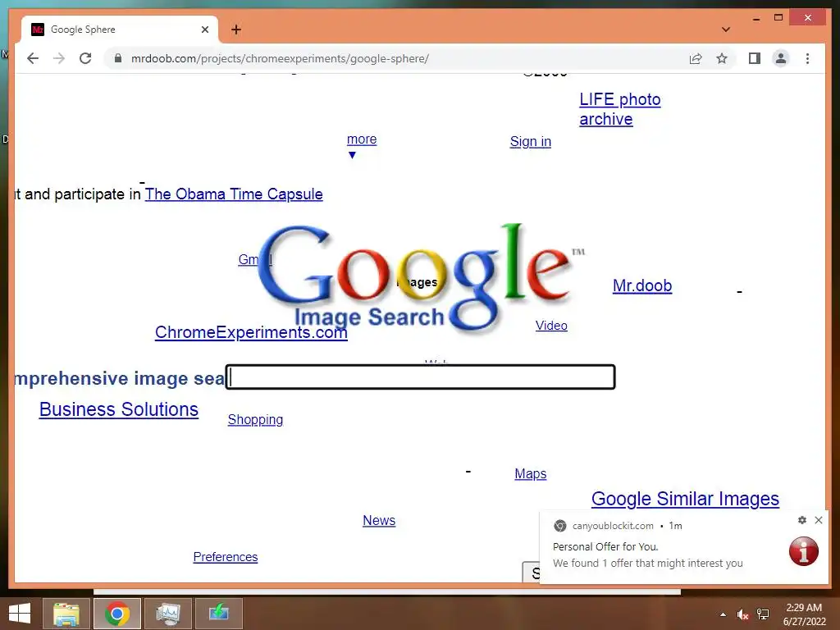Click the Sign in link
840x630 pixels.
click(x=531, y=141)
